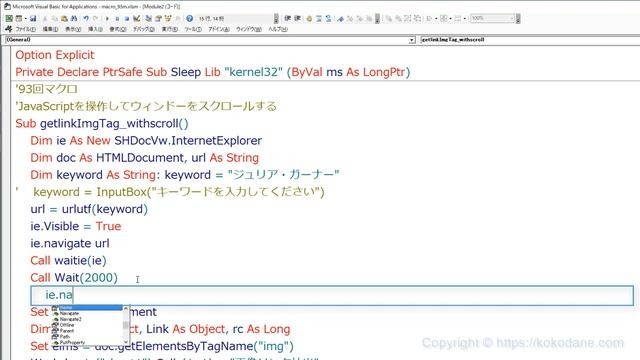The width and height of the screenshot is (640, 360).
Task: Click the Uncomment Block icon
Action: point(328,19)
